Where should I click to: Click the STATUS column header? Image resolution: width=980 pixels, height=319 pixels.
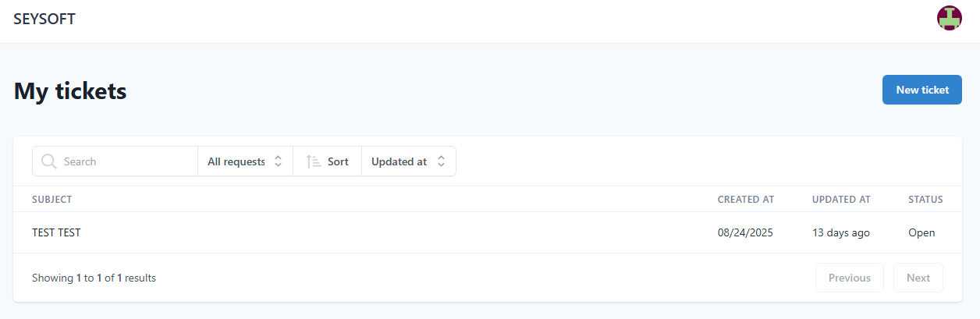tap(925, 200)
